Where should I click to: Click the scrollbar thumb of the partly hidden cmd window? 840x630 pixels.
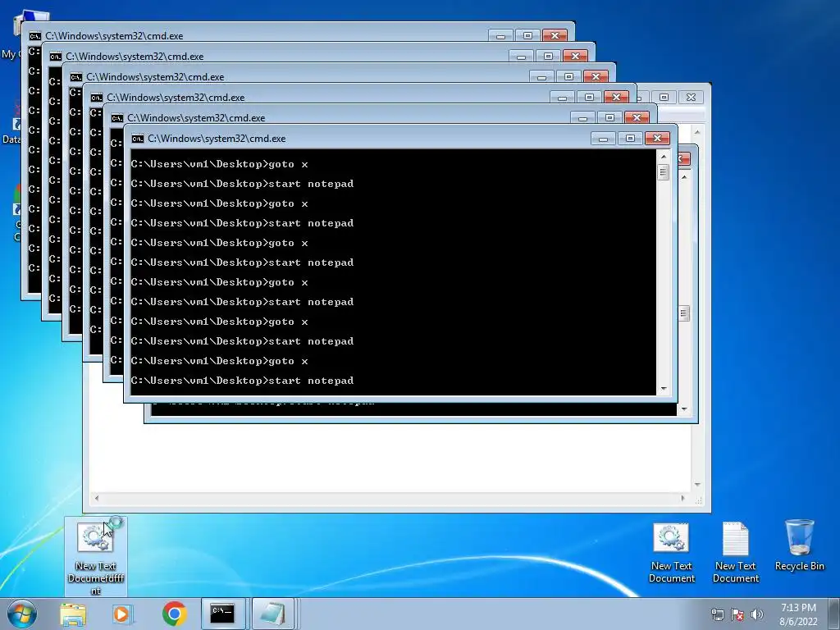[x=683, y=313]
